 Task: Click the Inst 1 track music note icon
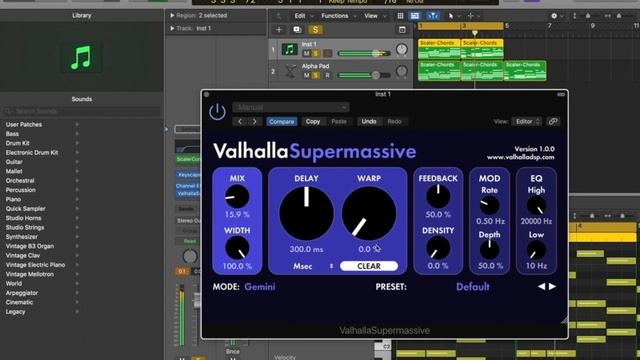tap(289, 49)
